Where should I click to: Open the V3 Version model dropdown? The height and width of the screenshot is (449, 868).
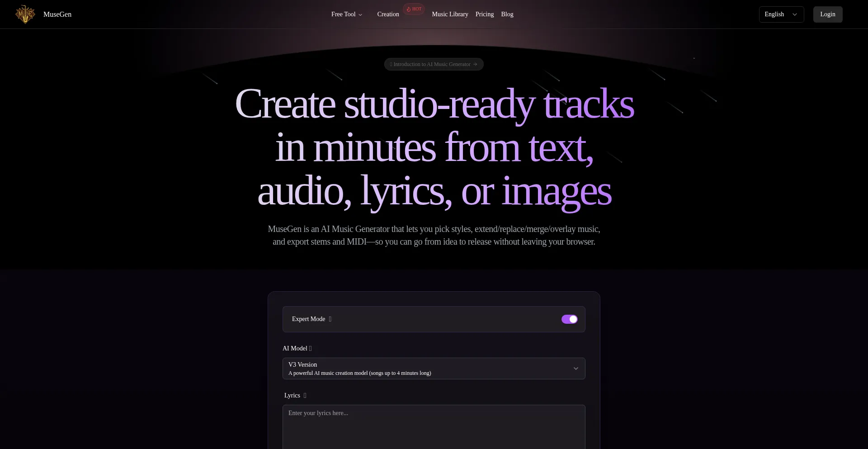(434, 369)
